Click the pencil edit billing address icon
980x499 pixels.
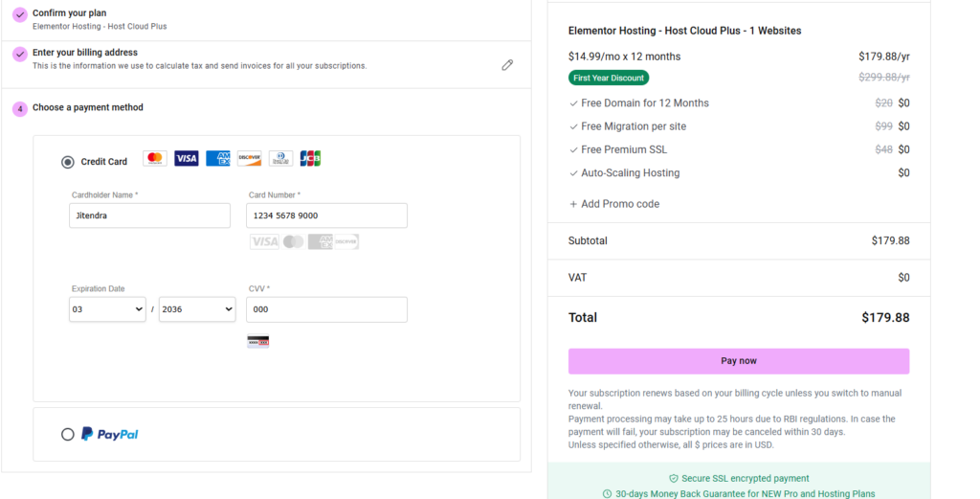click(x=507, y=65)
